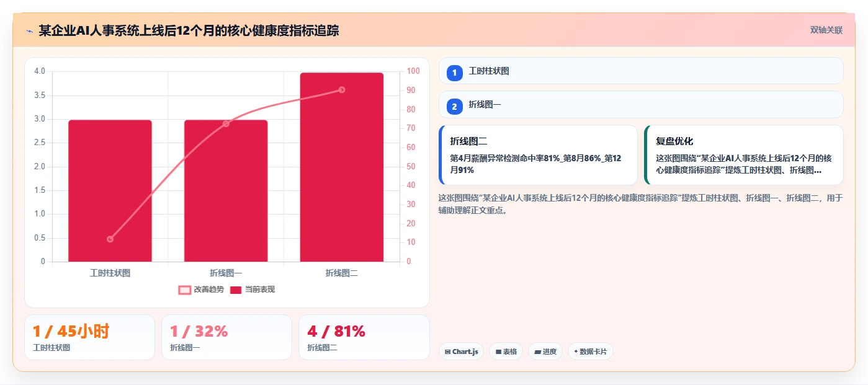The width and height of the screenshot is (868, 385).
Task: Click the pink 改善趋势 legend color box
Action: pos(184,290)
